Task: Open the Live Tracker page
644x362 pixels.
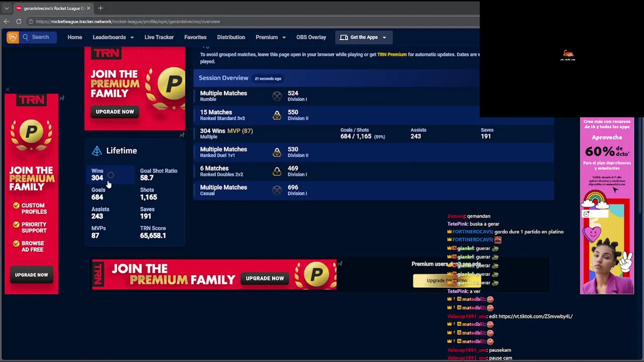Action: coord(159,37)
